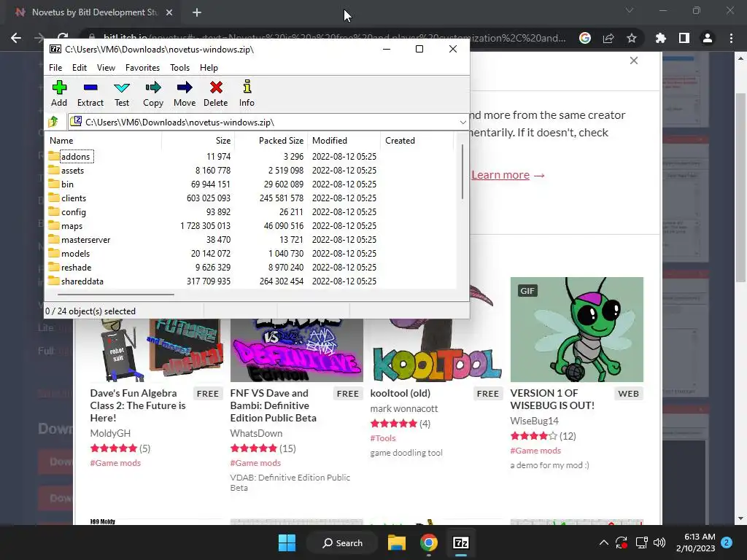
Task: Select the clients folder icon
Action: click(54, 198)
